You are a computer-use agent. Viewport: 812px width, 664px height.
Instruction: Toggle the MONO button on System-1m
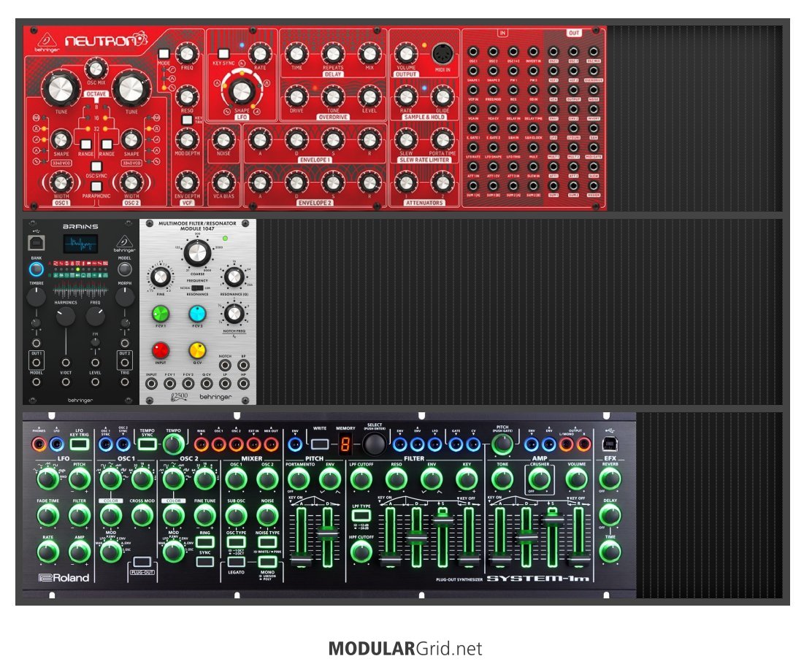(268, 562)
